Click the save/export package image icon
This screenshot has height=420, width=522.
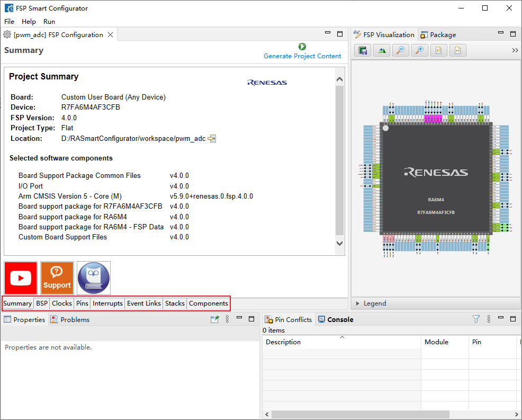click(x=363, y=50)
